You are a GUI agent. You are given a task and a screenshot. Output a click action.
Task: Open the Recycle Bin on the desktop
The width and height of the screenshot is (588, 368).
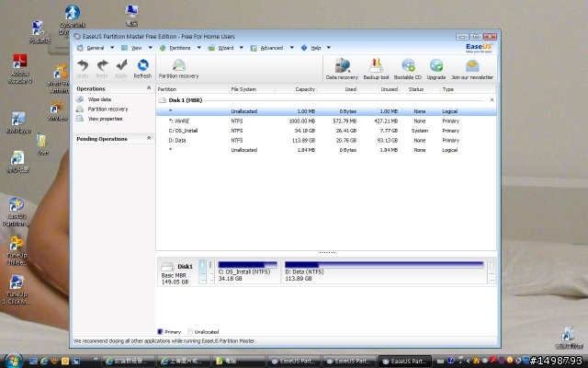coord(569,338)
